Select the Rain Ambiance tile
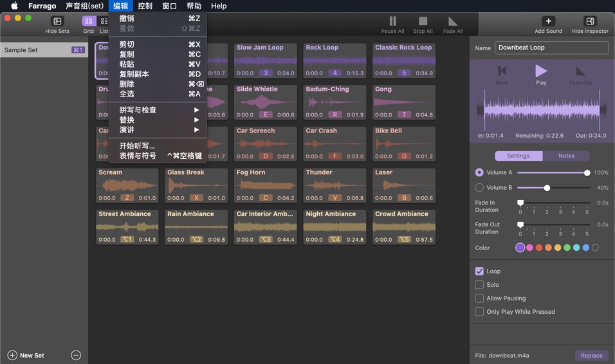The image size is (615, 364). click(196, 227)
